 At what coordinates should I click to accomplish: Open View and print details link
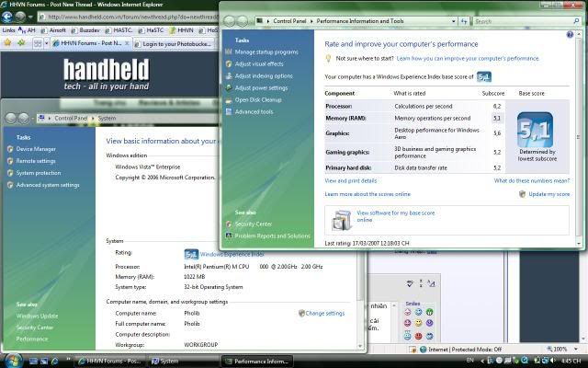(x=351, y=180)
